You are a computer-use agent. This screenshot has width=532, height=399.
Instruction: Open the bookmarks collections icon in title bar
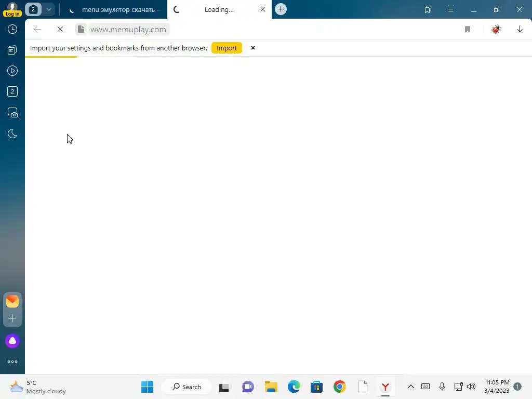click(428, 9)
